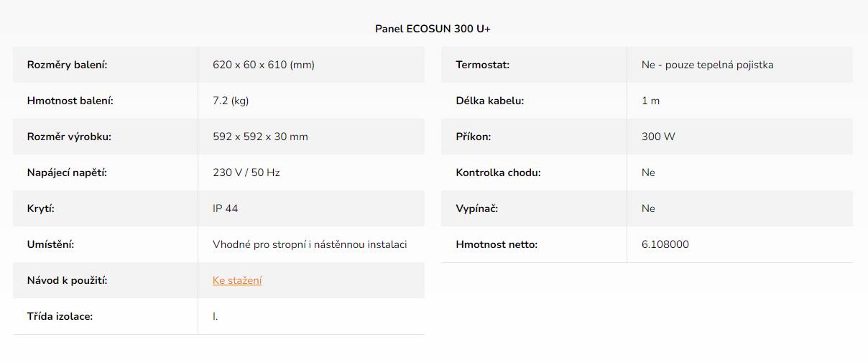Select the 'Hmotnost balení:' label
This screenshot has height=363, width=868.
tap(70, 101)
